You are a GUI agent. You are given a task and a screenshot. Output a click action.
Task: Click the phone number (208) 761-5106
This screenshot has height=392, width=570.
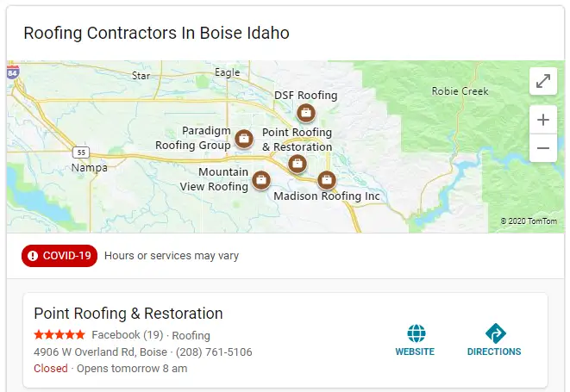215,352
